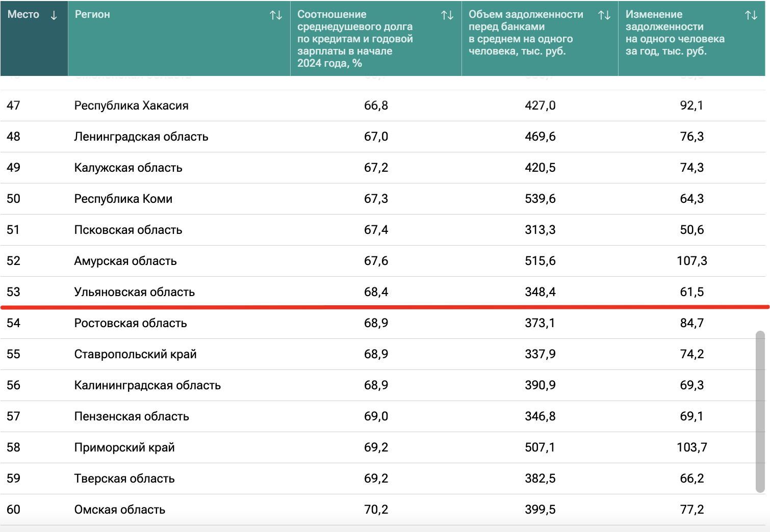Click the Регион column header label
This screenshot has height=532, width=770.
(92, 15)
